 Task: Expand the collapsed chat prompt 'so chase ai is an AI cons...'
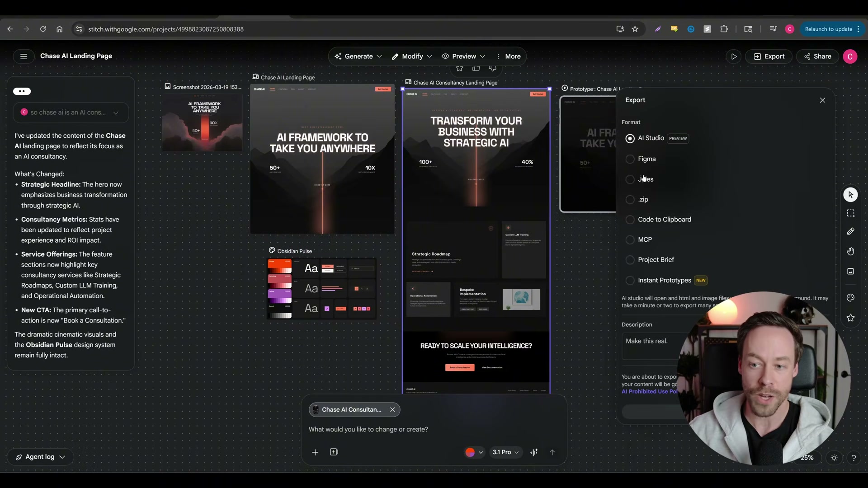pyautogui.click(x=71, y=113)
